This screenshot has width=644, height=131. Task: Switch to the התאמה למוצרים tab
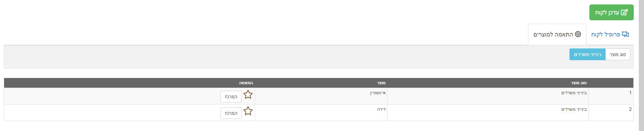(557, 34)
